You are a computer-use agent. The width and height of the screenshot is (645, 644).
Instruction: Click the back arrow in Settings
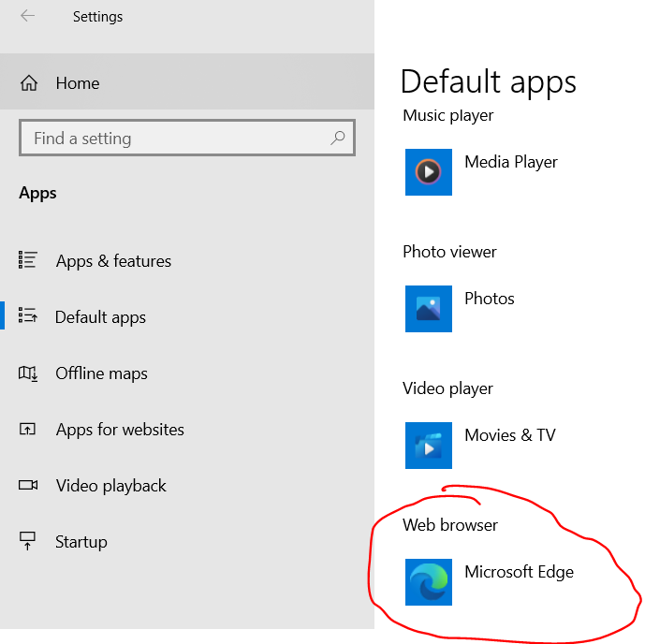tap(27, 16)
